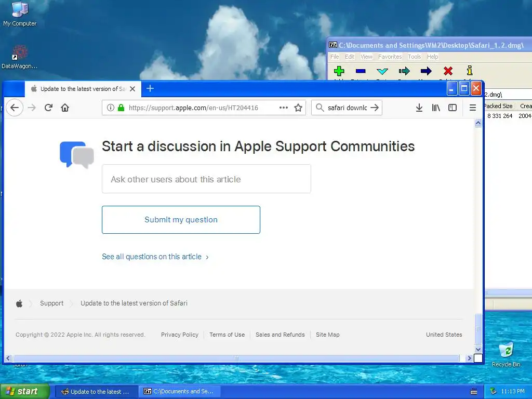Click the horizontal scrollbar thumb
The image size is (532, 399).
236,358
